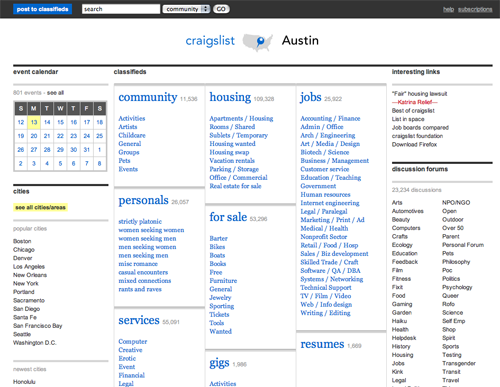The width and height of the screenshot is (500, 387).
Task: Open the help link
Action: pyautogui.click(x=448, y=9)
